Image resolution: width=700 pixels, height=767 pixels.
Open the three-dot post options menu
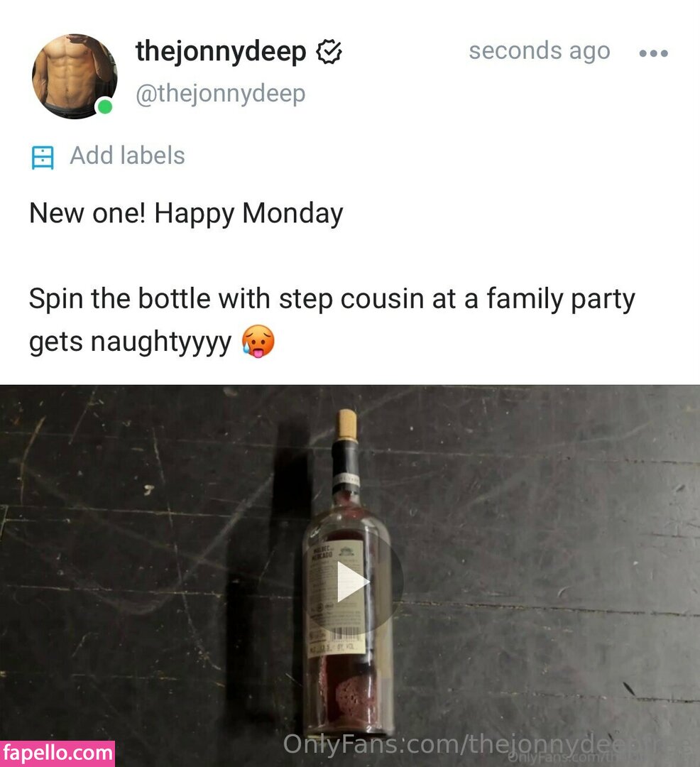(x=654, y=53)
